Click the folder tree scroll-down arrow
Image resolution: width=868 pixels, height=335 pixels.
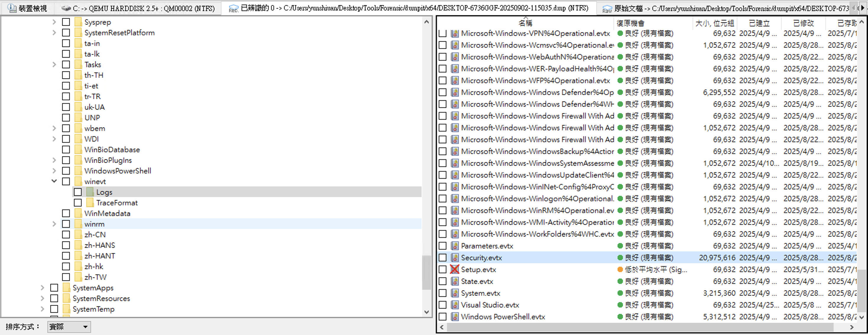426,312
